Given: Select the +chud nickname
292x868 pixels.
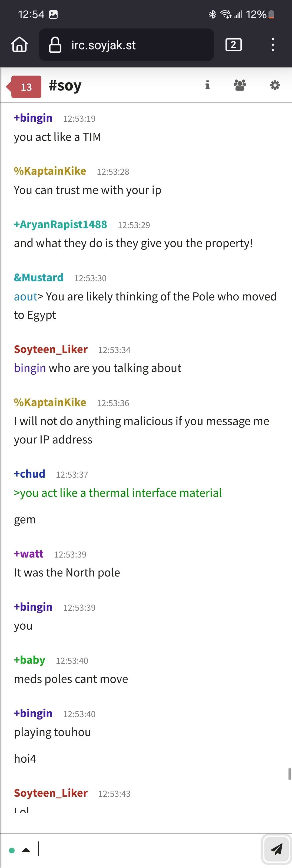Looking at the screenshot, I should coord(29,474).
